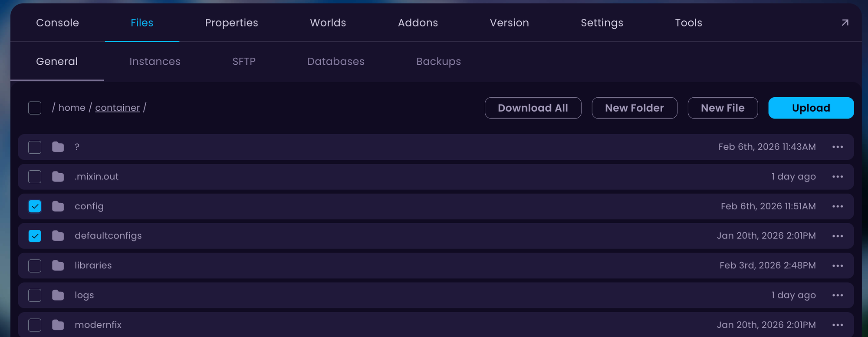Open the three-dot menu for config folder
Image resolution: width=868 pixels, height=337 pixels.
[838, 206]
